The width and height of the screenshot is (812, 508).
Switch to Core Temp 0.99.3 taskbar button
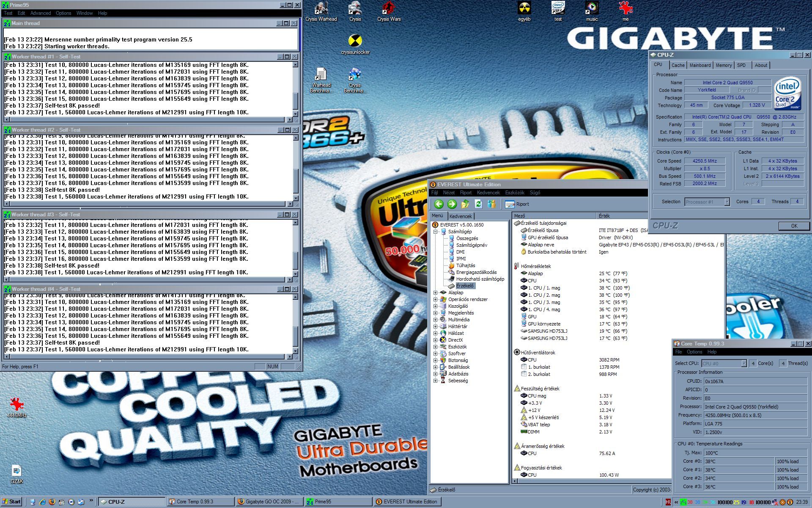200,502
